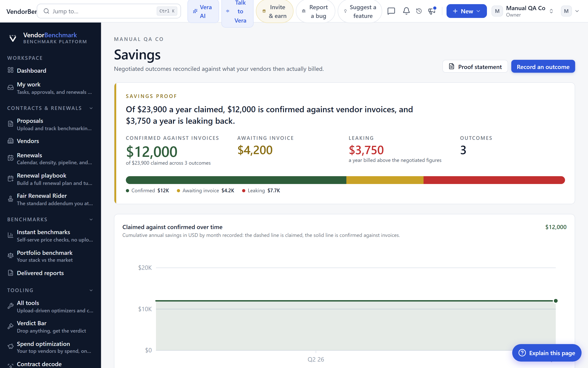
Task: Click the red Leaking bar segment
Action: 494,180
